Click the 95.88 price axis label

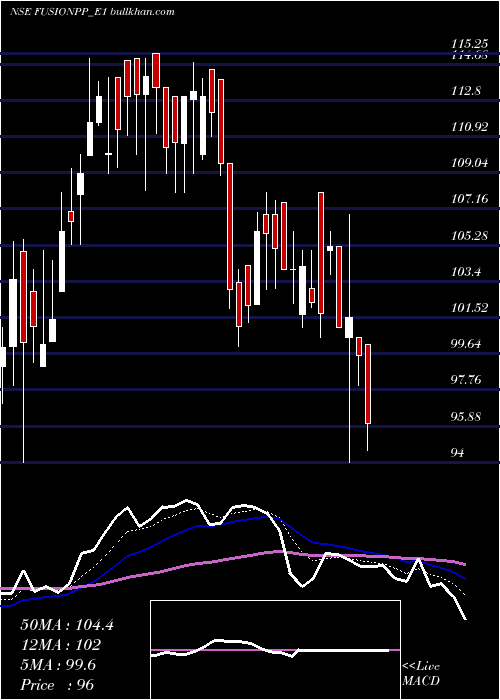[x=467, y=417]
